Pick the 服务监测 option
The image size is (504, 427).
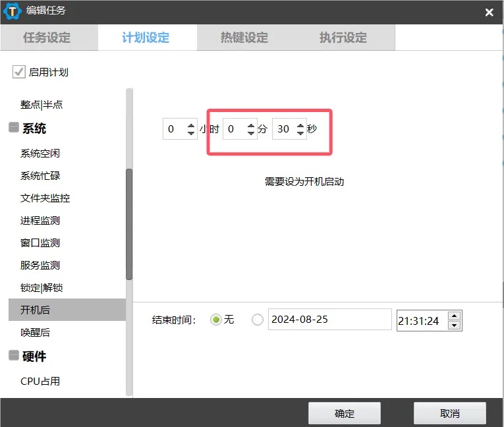(40, 266)
